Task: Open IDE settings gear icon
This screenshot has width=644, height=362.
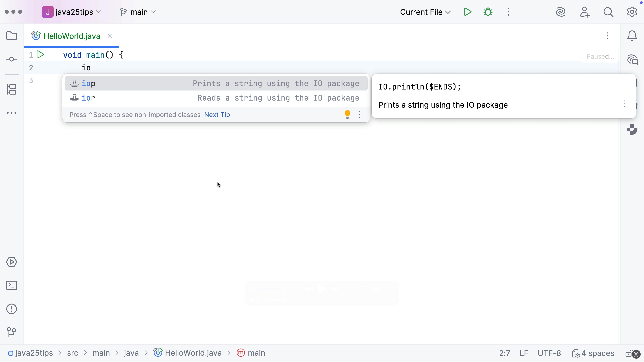Action: 632,12
